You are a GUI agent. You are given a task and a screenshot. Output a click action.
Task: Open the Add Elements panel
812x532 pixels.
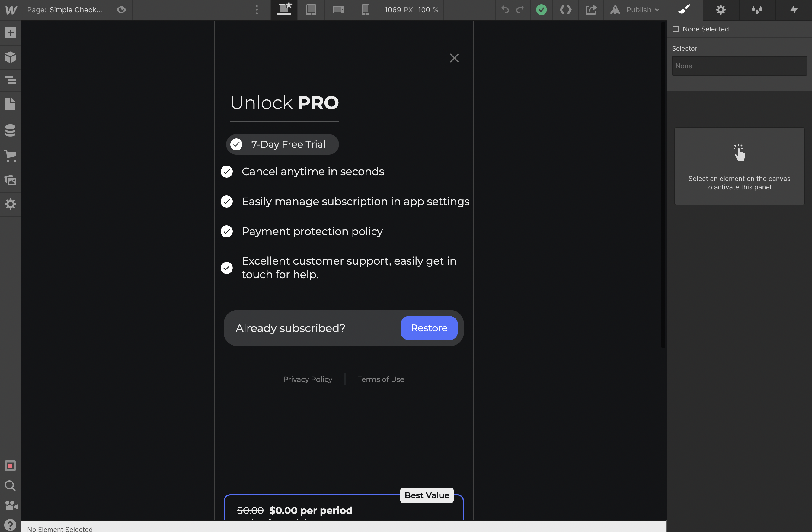click(x=10, y=33)
